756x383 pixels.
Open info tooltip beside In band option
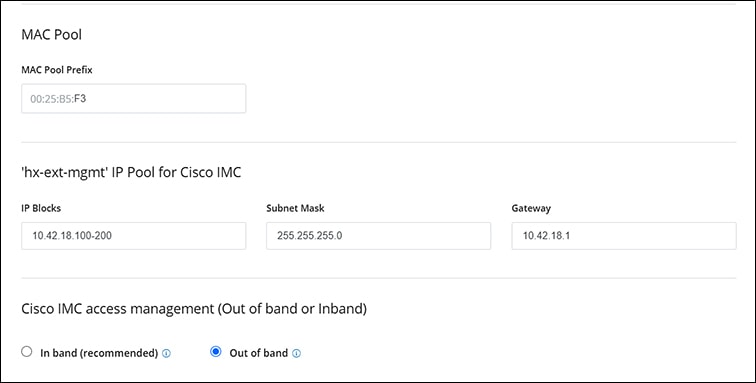tap(166, 354)
